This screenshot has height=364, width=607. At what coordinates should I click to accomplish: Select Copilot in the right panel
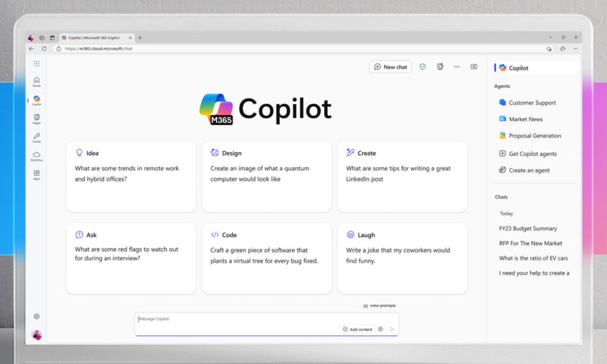[536, 68]
